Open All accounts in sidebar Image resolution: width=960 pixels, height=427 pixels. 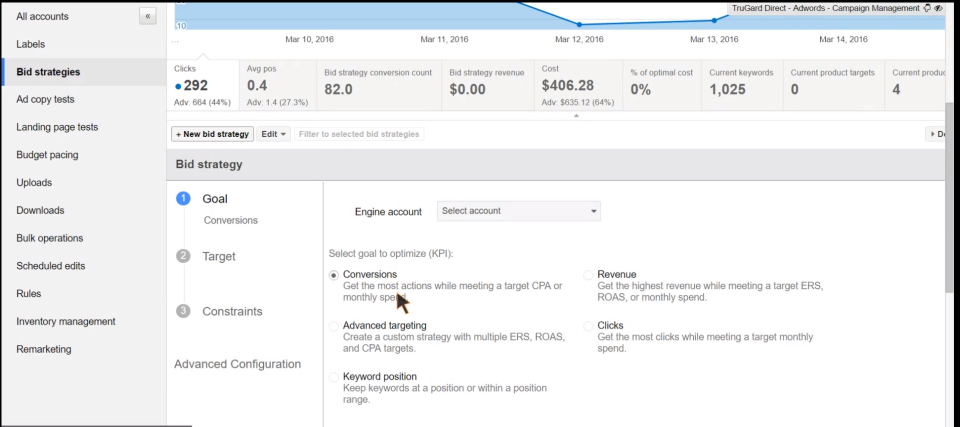42,17
